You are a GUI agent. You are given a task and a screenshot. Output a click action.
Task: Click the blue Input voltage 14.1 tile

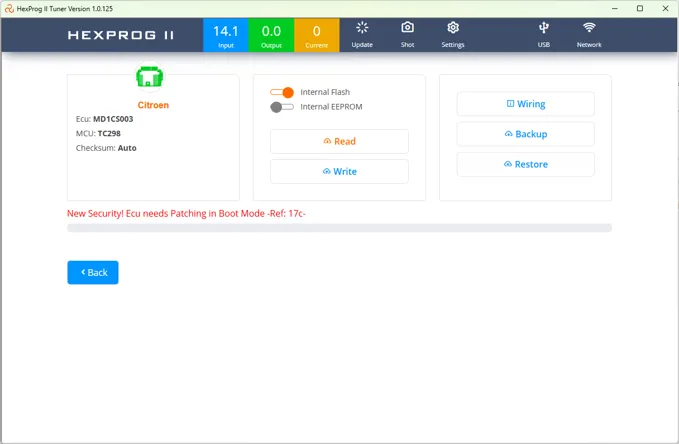pos(226,35)
